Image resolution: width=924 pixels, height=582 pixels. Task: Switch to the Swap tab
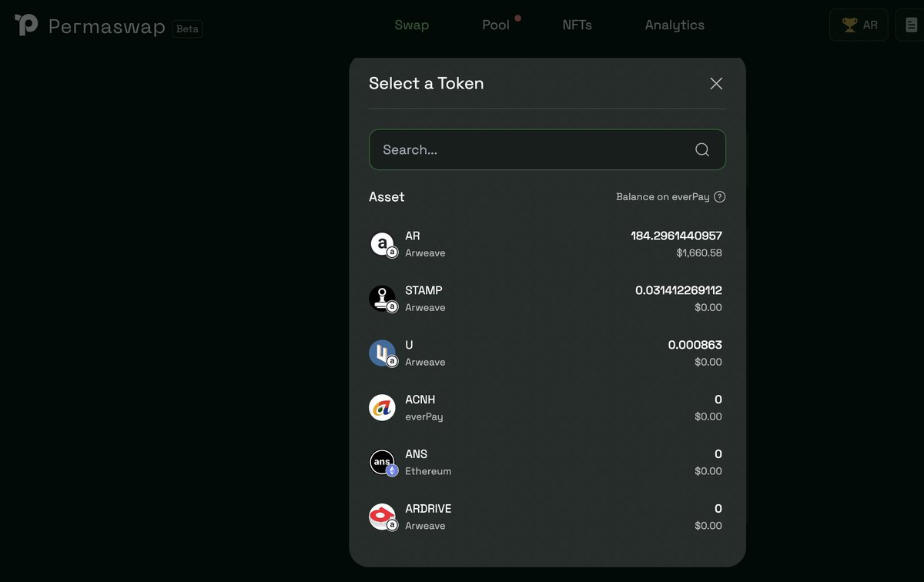pos(411,25)
